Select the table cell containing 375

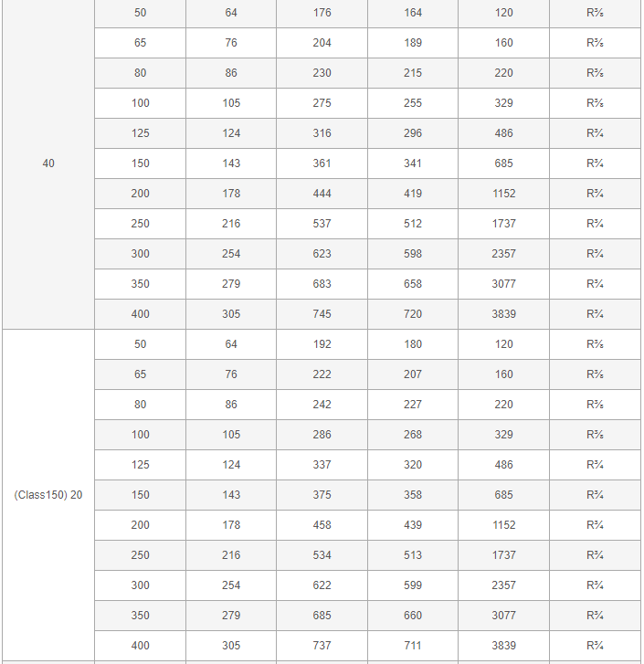tap(322, 495)
